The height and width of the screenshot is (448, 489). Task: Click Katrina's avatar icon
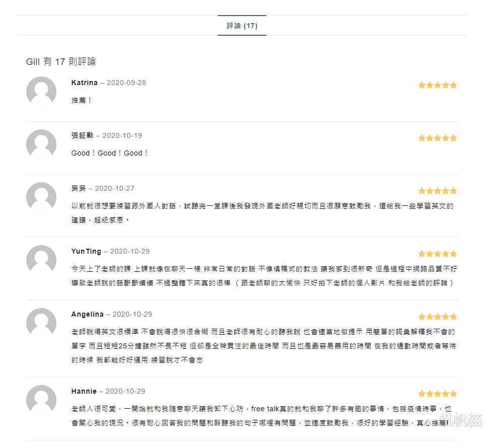click(x=41, y=92)
